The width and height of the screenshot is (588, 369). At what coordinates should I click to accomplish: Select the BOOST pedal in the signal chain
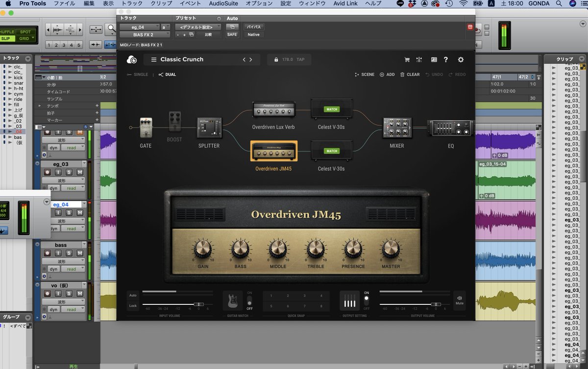[174, 122]
